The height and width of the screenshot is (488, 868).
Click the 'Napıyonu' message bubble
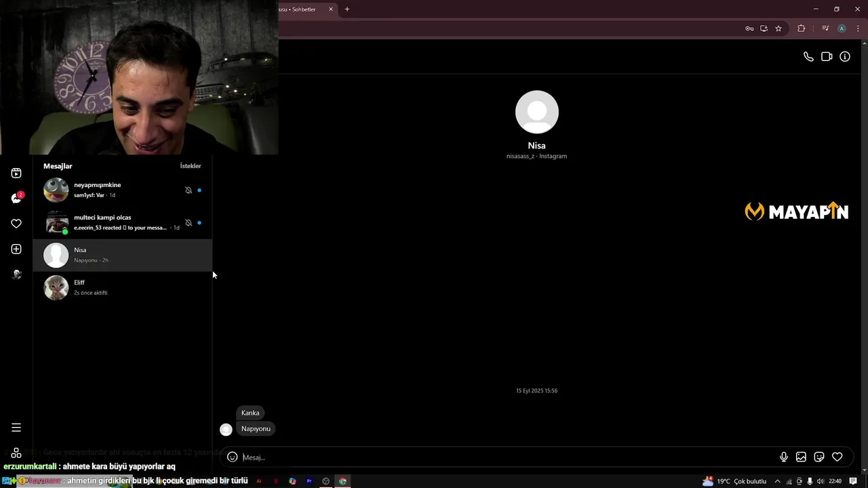click(256, 428)
